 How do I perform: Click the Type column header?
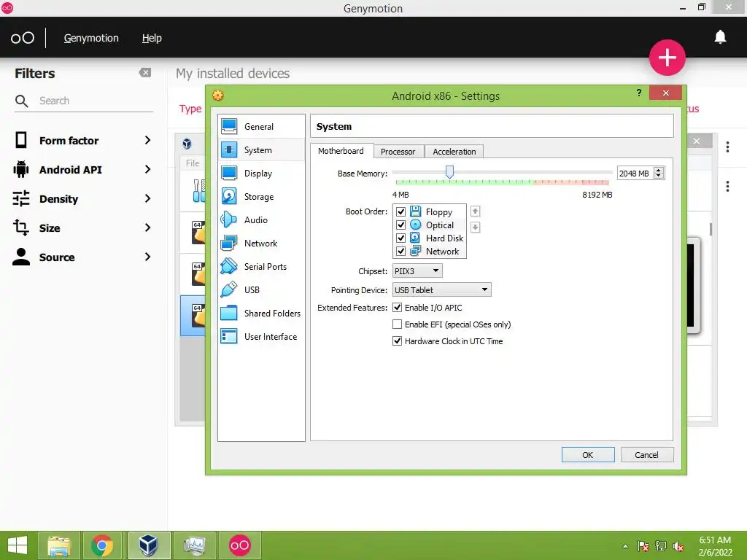pos(190,109)
